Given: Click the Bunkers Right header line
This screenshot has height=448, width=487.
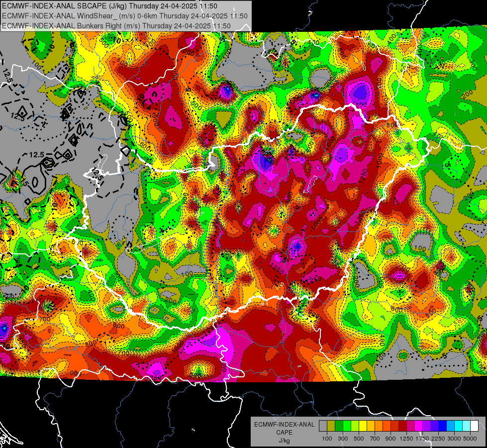Looking at the screenshot, I should (116, 26).
